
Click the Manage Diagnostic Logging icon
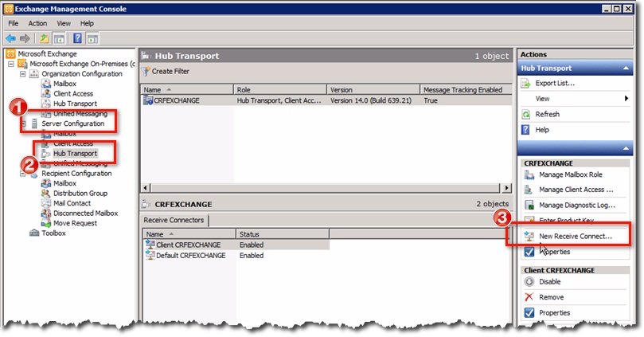pos(529,205)
